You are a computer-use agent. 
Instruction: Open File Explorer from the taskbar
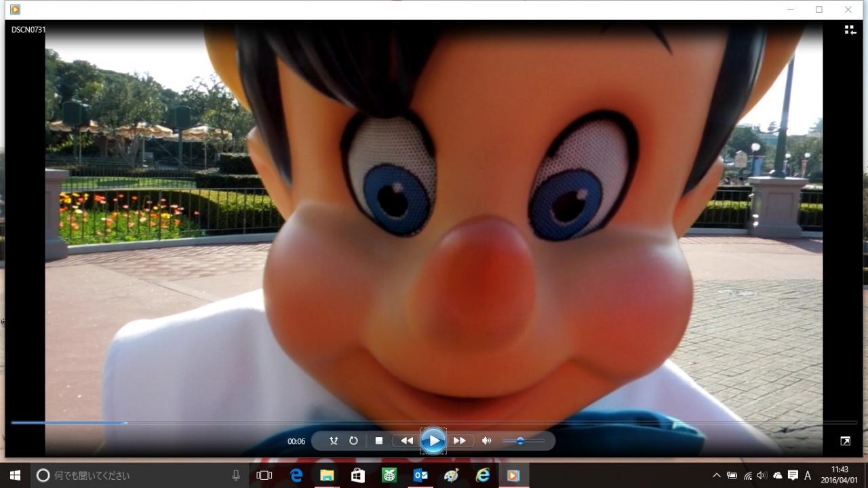coord(327,475)
